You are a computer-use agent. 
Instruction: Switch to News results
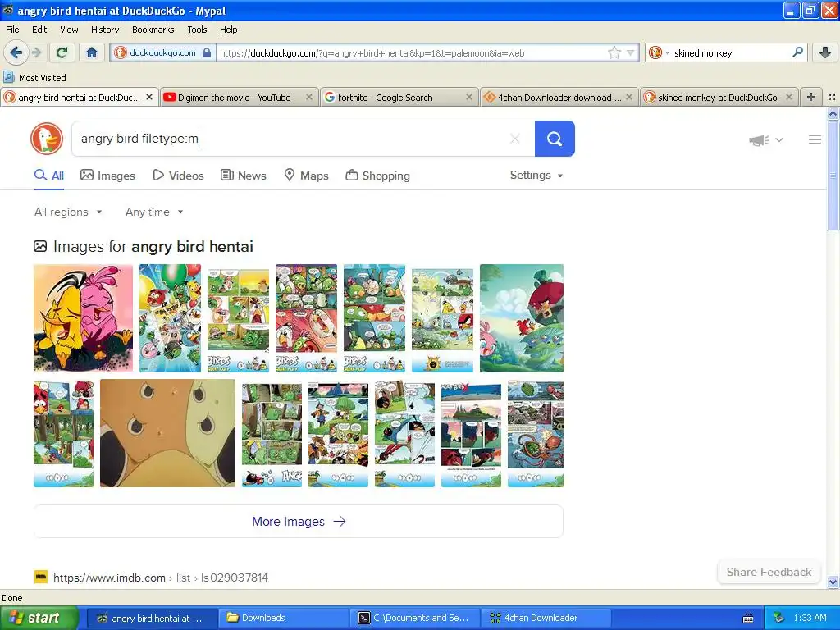243,176
